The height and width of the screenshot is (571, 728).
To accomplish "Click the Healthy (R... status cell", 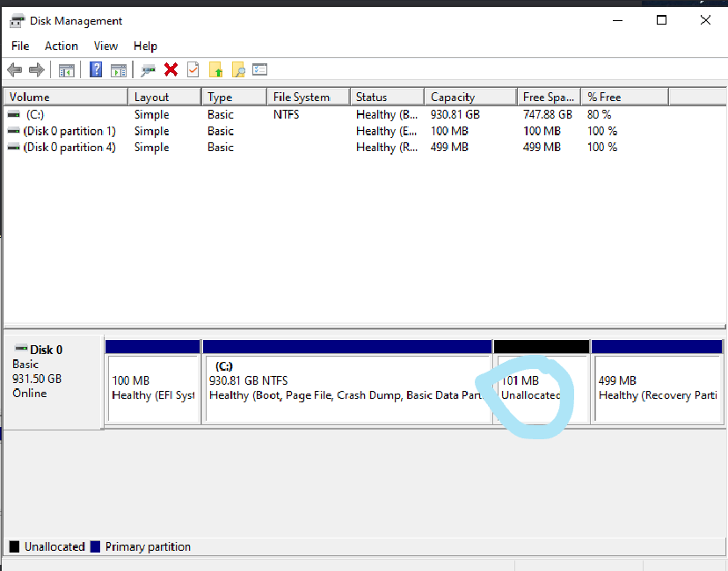I will (387, 147).
